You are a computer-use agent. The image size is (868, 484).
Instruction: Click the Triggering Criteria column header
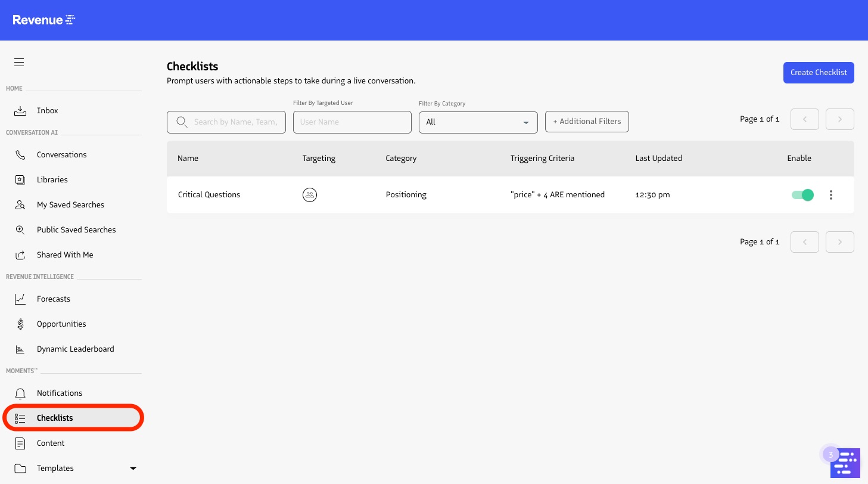[542, 158]
